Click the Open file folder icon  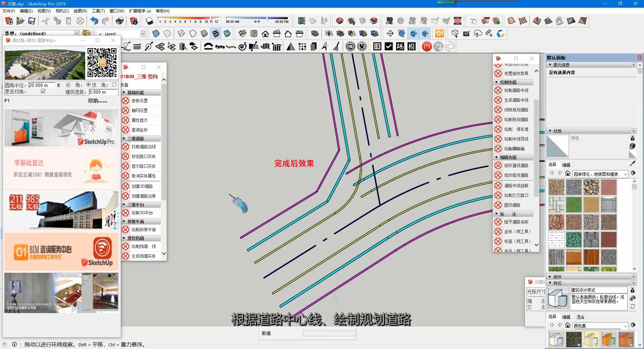(x=20, y=21)
